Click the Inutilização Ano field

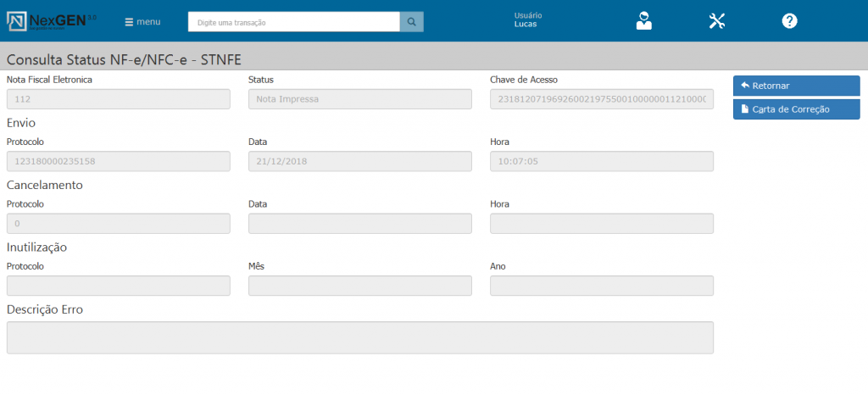tap(601, 286)
